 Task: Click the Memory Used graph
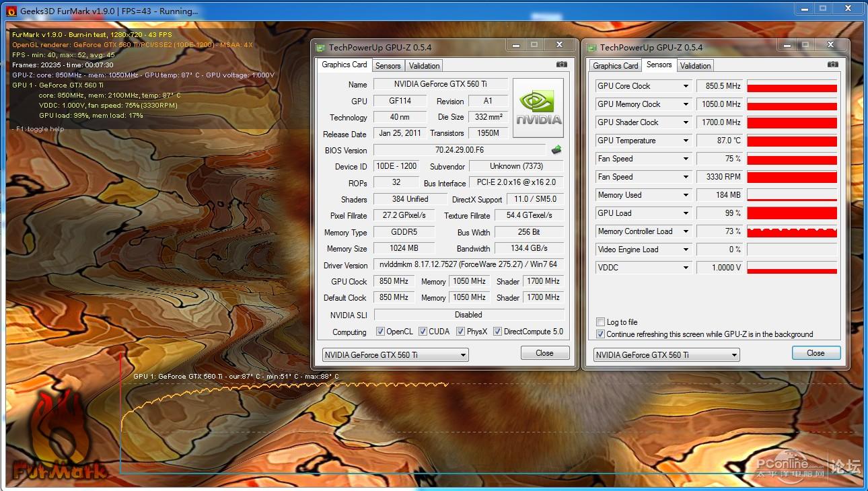tap(792, 195)
